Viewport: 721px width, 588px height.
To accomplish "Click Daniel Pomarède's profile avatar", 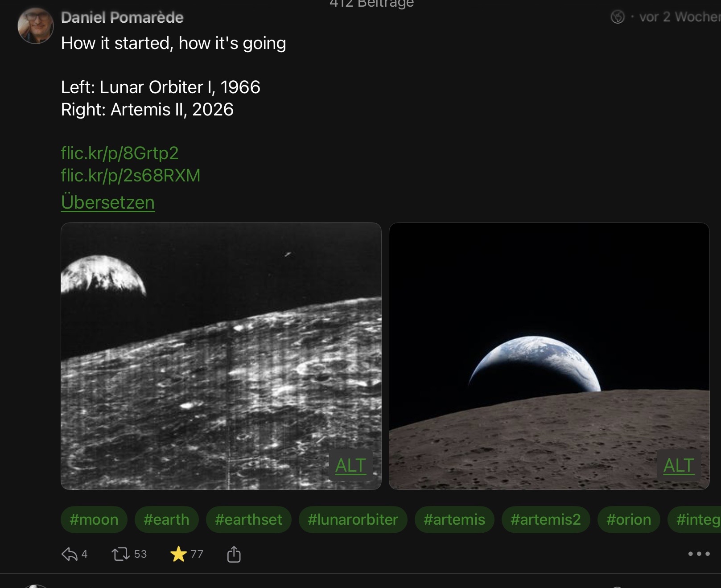I will click(x=35, y=26).
